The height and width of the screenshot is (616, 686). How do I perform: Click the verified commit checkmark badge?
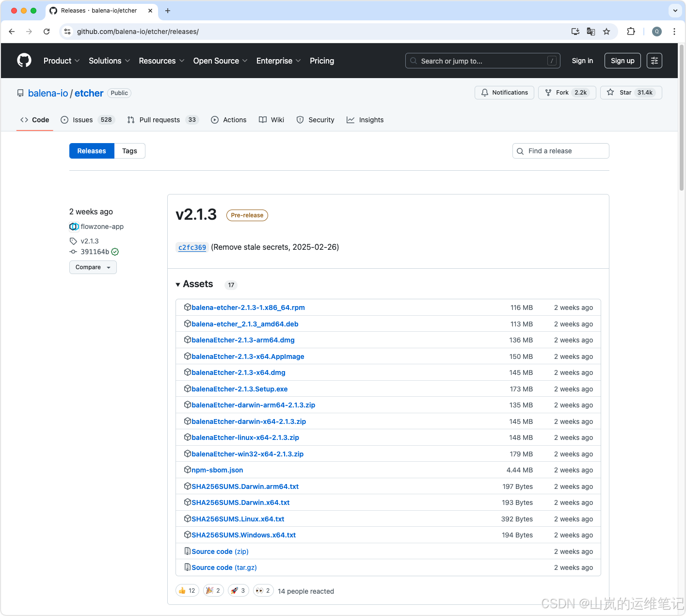tap(115, 252)
